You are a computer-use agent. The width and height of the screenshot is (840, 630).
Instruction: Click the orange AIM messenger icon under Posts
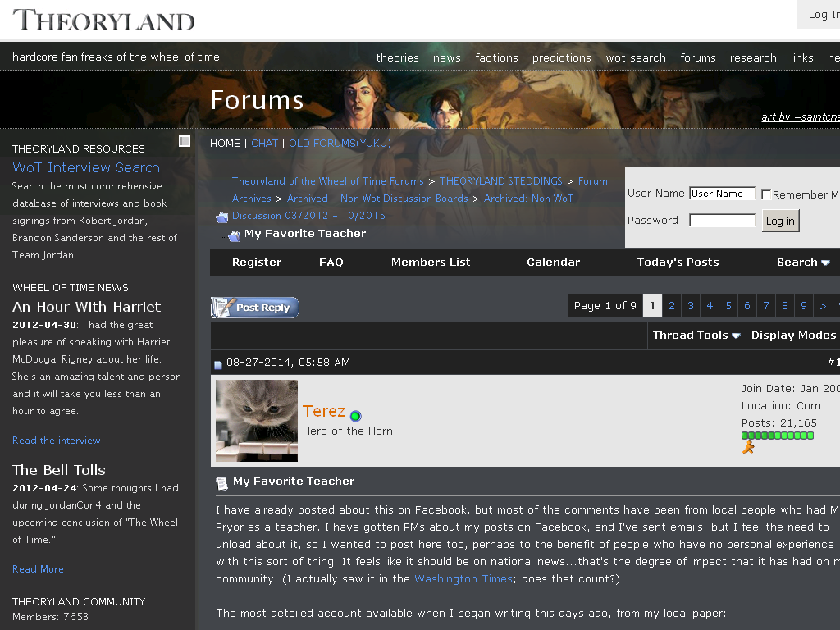pyautogui.click(x=748, y=447)
